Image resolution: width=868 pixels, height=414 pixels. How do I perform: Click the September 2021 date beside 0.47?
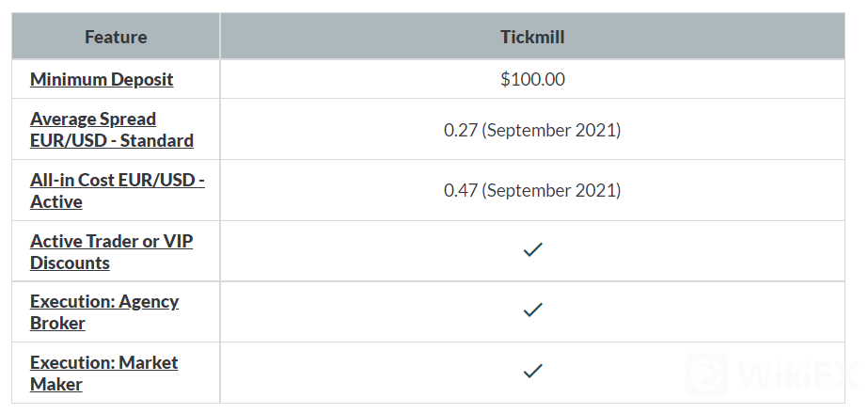551,191
